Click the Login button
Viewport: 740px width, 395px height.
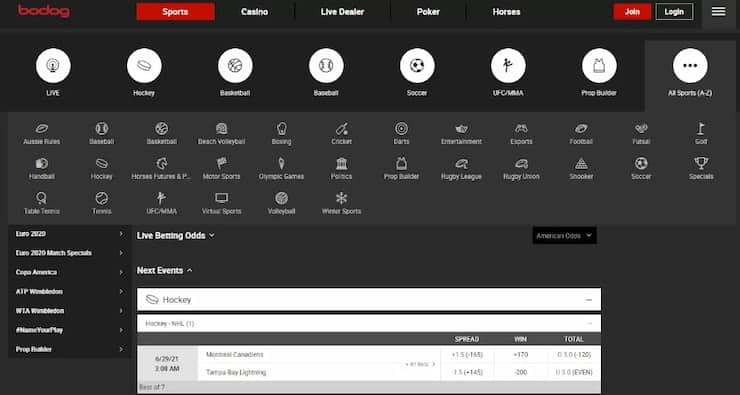(674, 12)
